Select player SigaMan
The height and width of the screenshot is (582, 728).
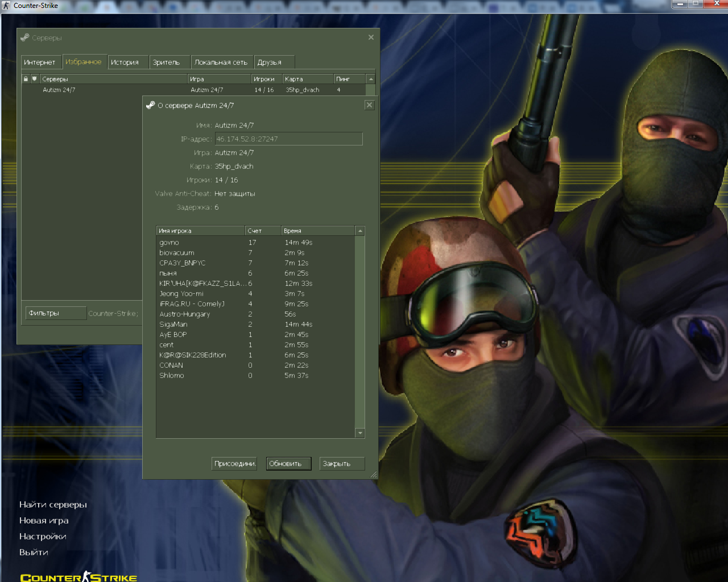pyautogui.click(x=255, y=325)
